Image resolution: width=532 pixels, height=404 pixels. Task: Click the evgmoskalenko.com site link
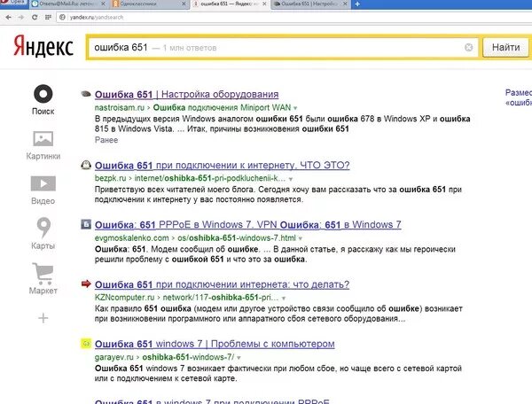pos(131,238)
